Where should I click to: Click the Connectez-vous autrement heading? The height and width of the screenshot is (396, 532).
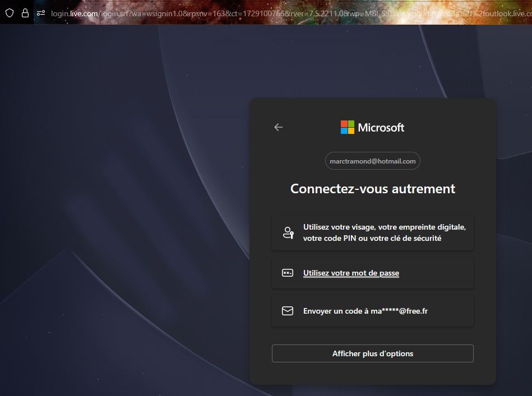pos(373,189)
